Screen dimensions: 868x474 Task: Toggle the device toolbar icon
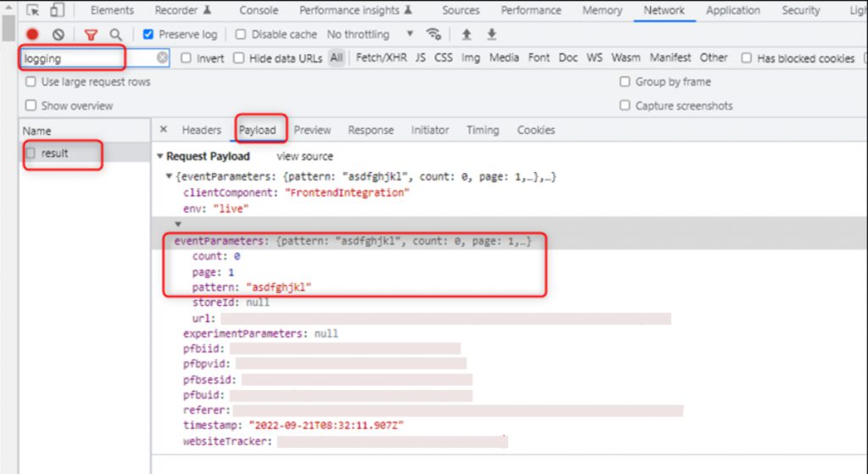pyautogui.click(x=57, y=10)
